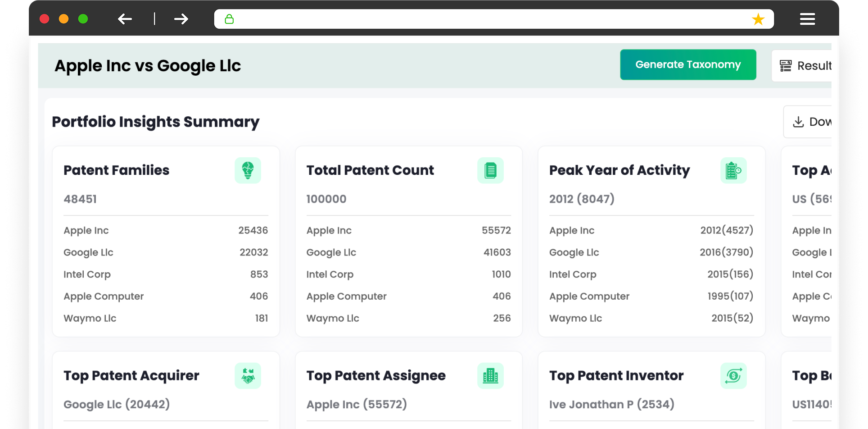
Task: Click the Peak Year of Activity clipboard icon
Action: (733, 170)
